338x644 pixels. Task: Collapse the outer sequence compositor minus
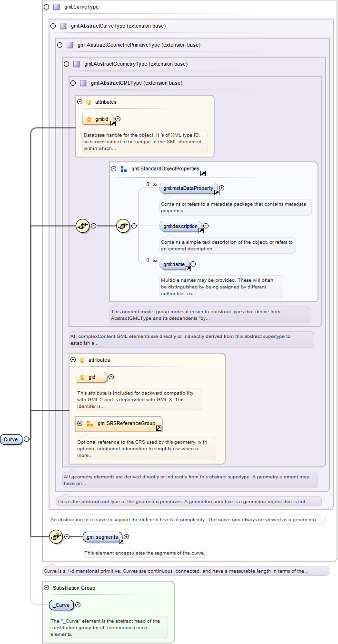click(93, 226)
